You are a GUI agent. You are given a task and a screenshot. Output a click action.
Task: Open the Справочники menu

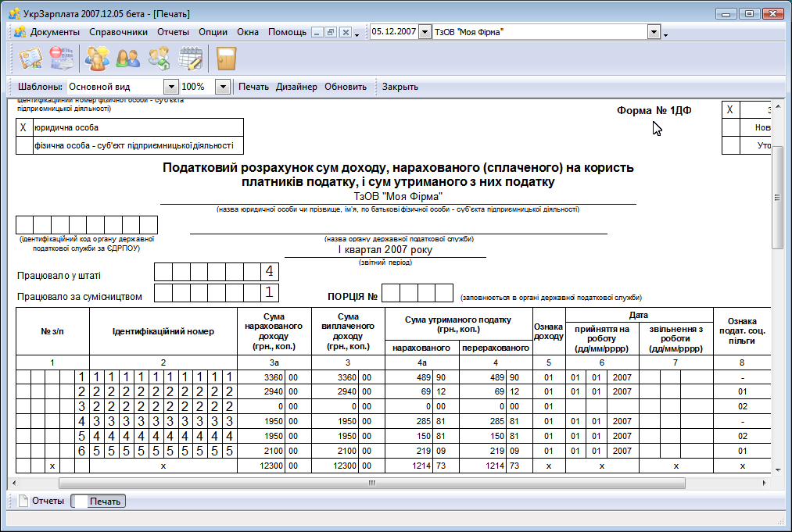[118, 32]
